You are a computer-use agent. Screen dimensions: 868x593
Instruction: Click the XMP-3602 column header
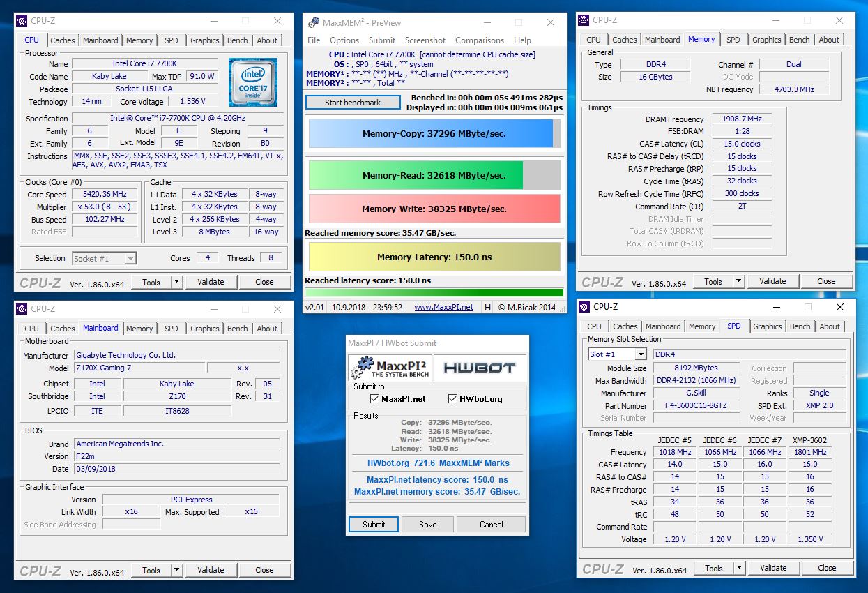(810, 440)
